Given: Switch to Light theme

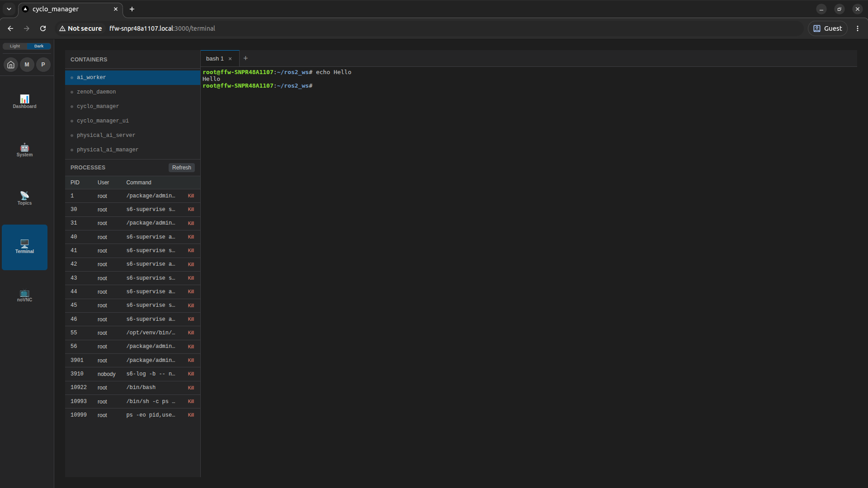Looking at the screenshot, I should click(15, 46).
